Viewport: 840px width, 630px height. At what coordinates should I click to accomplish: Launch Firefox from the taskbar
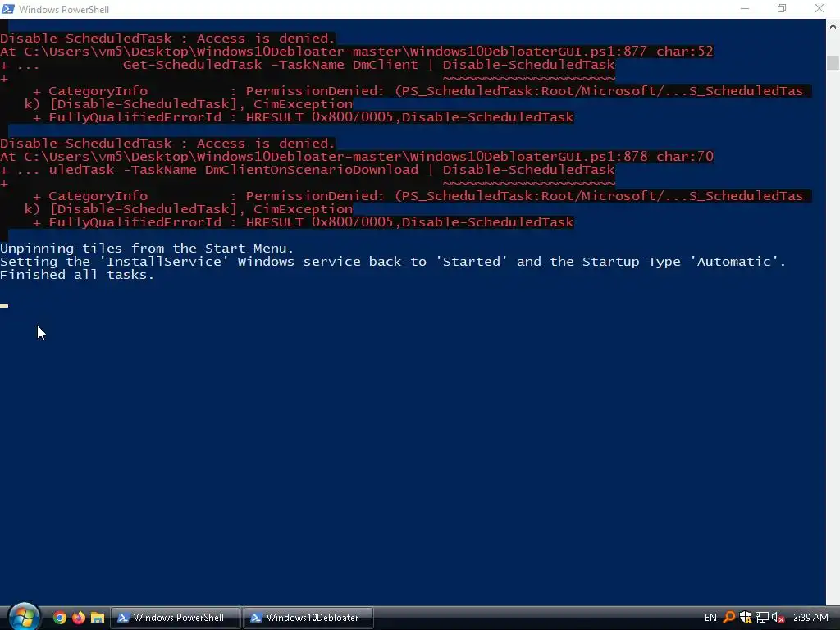78,618
